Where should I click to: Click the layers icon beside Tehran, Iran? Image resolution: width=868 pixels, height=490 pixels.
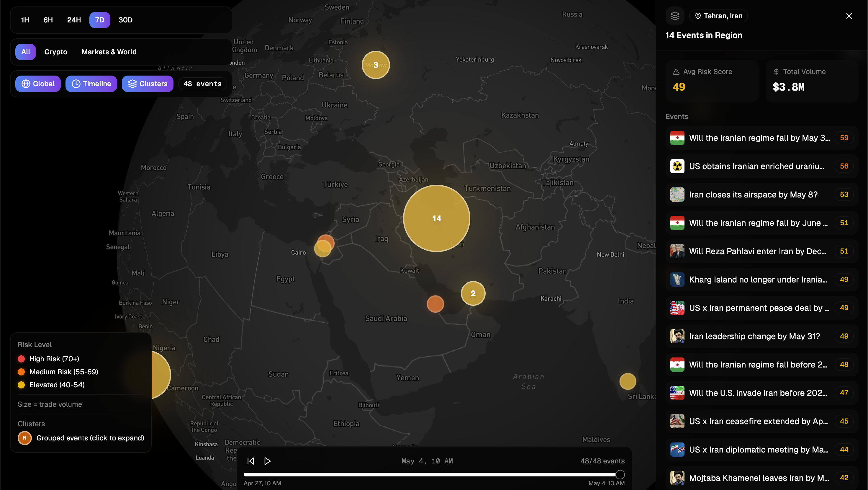(x=675, y=16)
